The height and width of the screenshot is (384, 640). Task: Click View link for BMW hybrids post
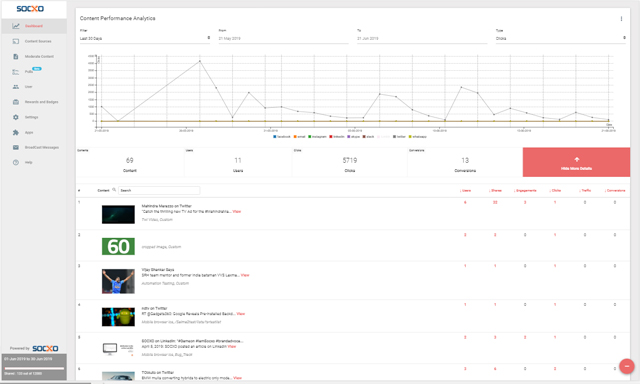coord(238,378)
